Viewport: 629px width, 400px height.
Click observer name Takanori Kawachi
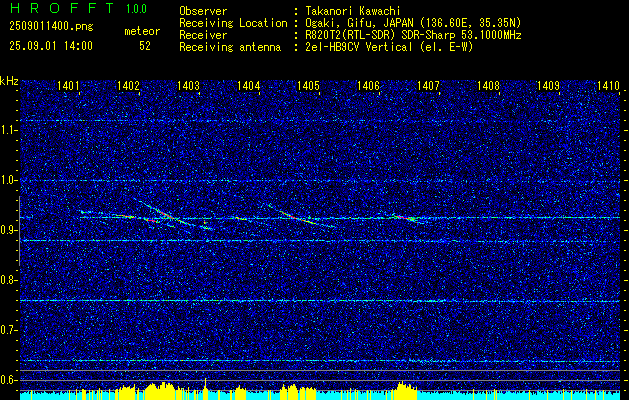353,11
